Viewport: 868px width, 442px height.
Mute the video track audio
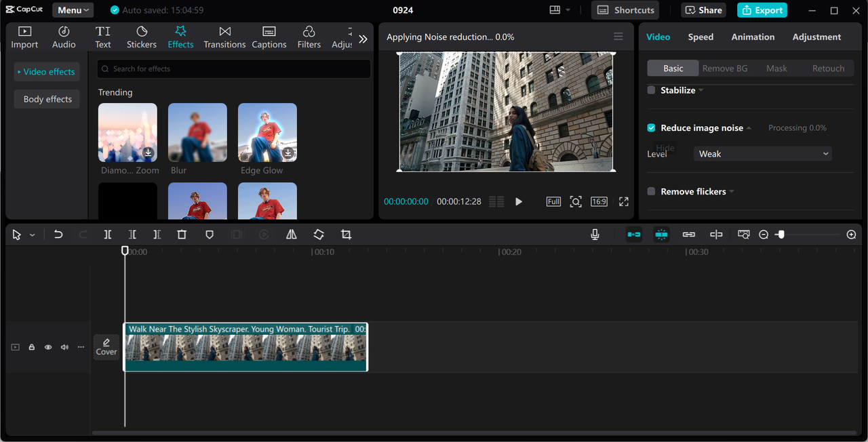click(64, 347)
